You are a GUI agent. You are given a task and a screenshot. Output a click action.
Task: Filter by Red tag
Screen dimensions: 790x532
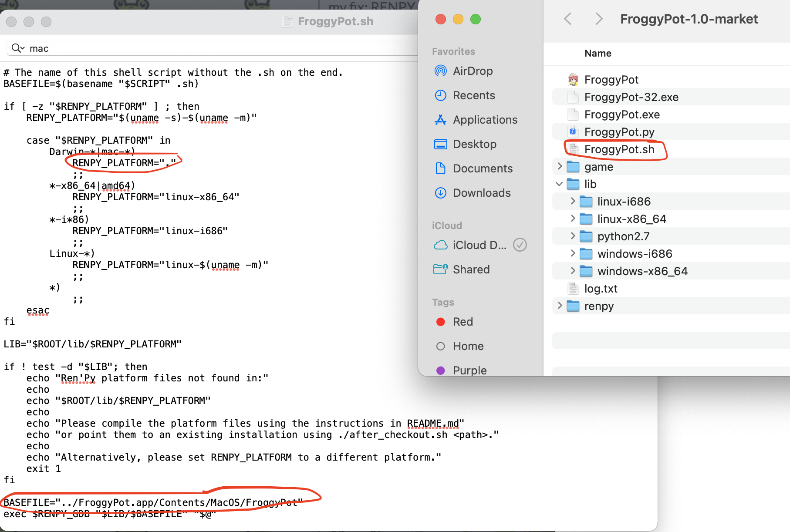pos(454,322)
